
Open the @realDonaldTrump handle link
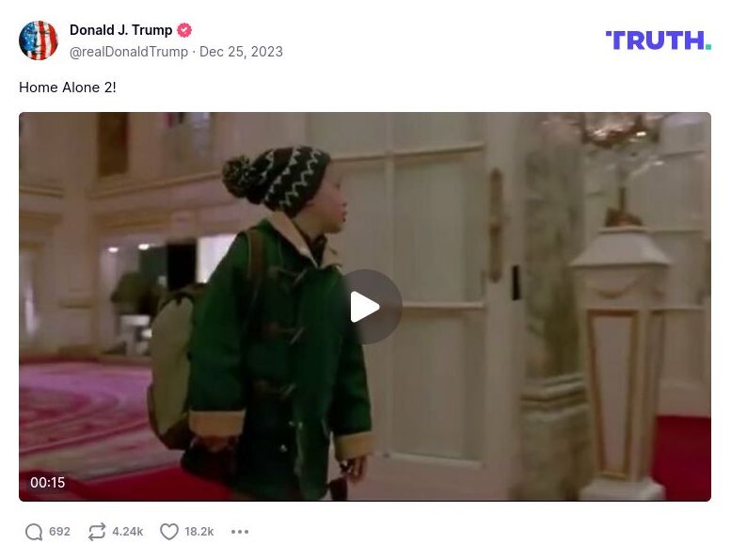coord(129,51)
